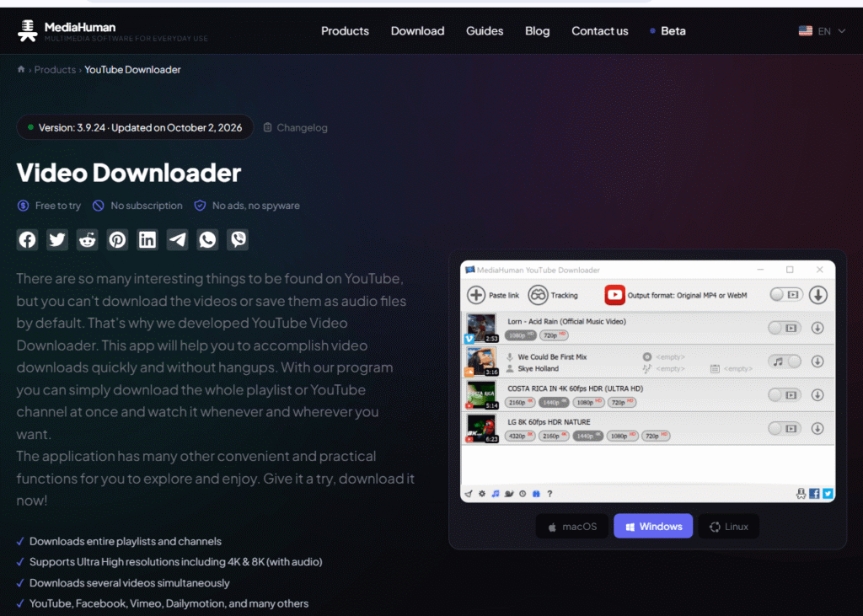The image size is (863, 616).
Task: Click the Twitter icon in app footer
Action: click(x=828, y=494)
